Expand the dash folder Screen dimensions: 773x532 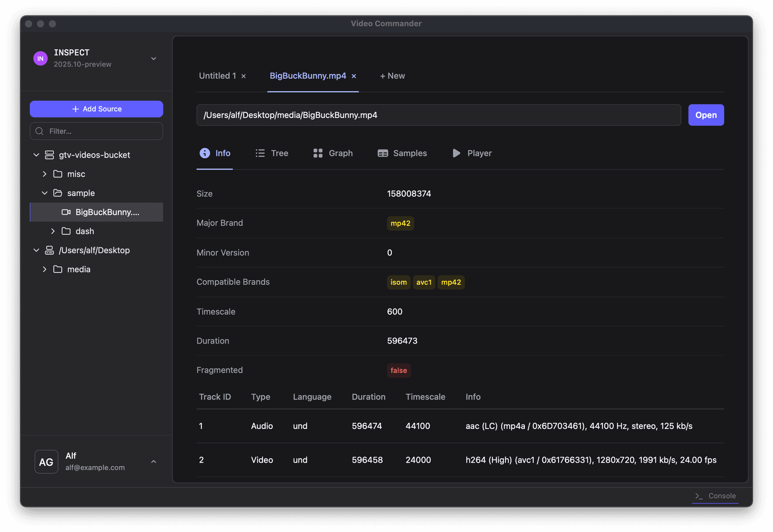point(53,231)
